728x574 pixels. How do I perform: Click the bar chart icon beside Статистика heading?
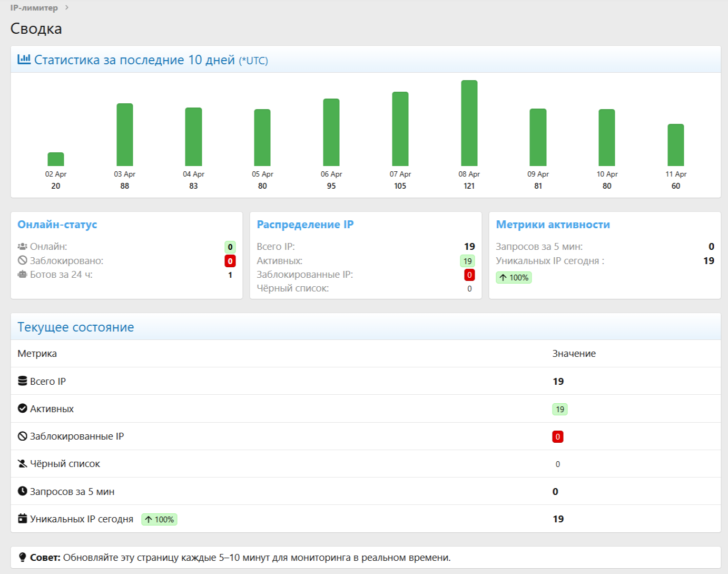(x=24, y=59)
